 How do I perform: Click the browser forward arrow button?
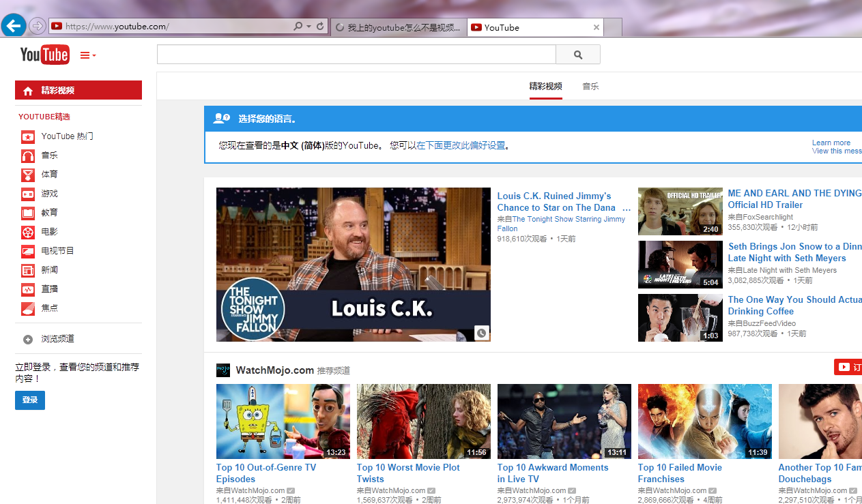(38, 26)
